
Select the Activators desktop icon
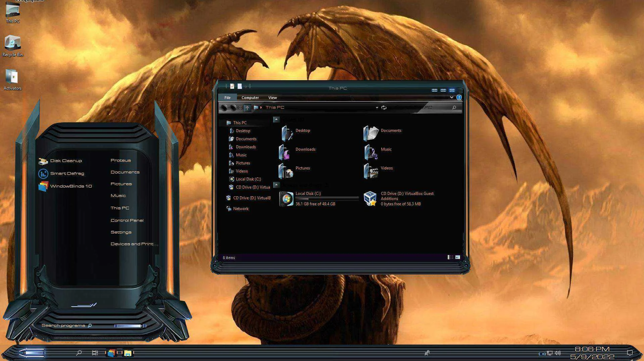point(13,80)
